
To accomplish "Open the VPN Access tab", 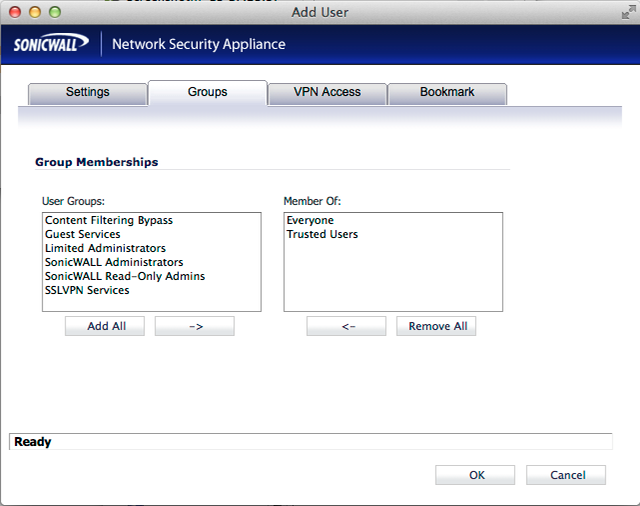I will (327, 93).
